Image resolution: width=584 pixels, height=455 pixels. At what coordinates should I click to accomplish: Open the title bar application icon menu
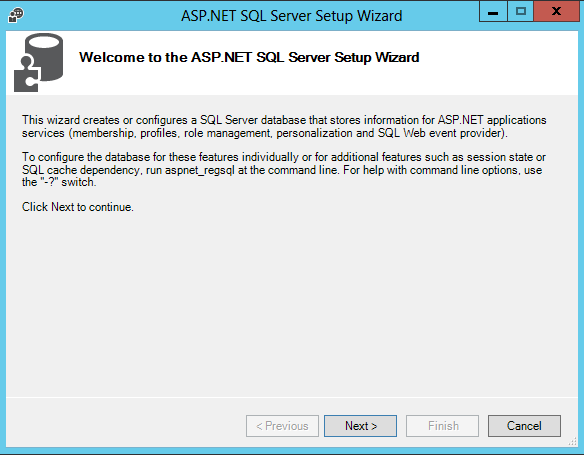tap(16, 15)
